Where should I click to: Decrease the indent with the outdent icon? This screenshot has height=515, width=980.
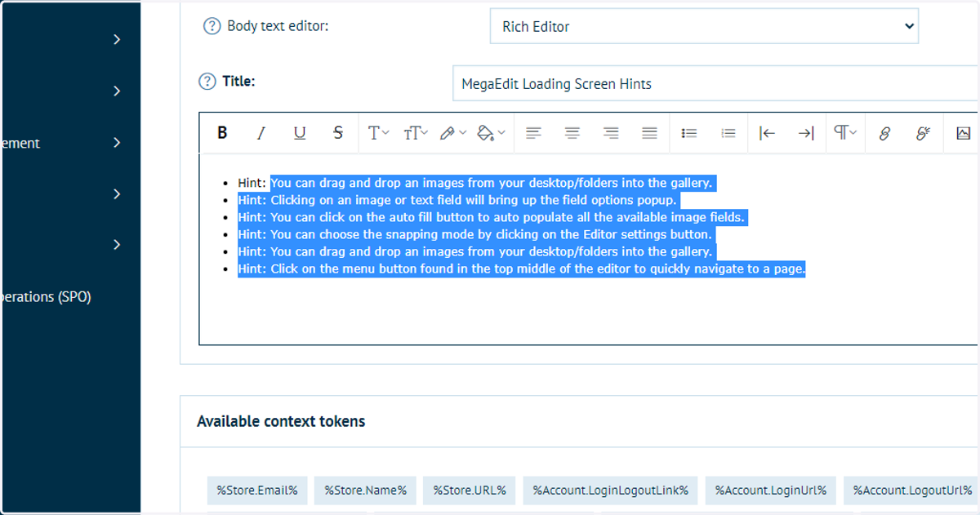(767, 133)
